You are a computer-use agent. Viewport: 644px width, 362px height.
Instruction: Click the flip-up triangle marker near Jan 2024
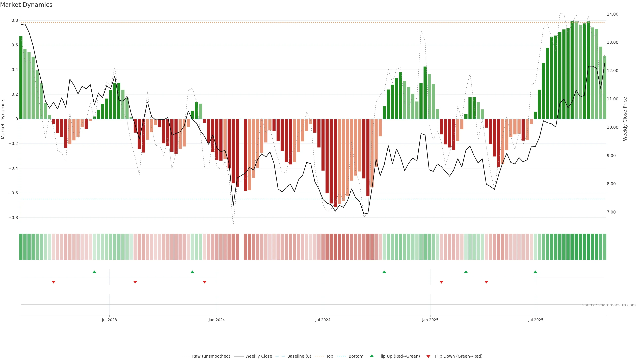(x=192, y=272)
